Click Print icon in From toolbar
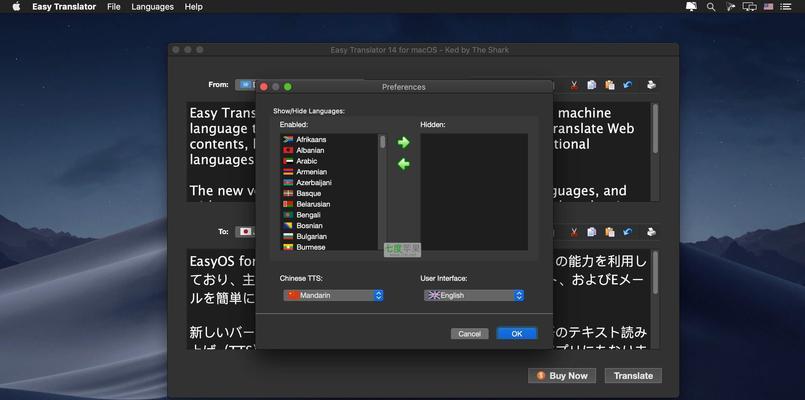This screenshot has height=400, width=805. [x=651, y=85]
